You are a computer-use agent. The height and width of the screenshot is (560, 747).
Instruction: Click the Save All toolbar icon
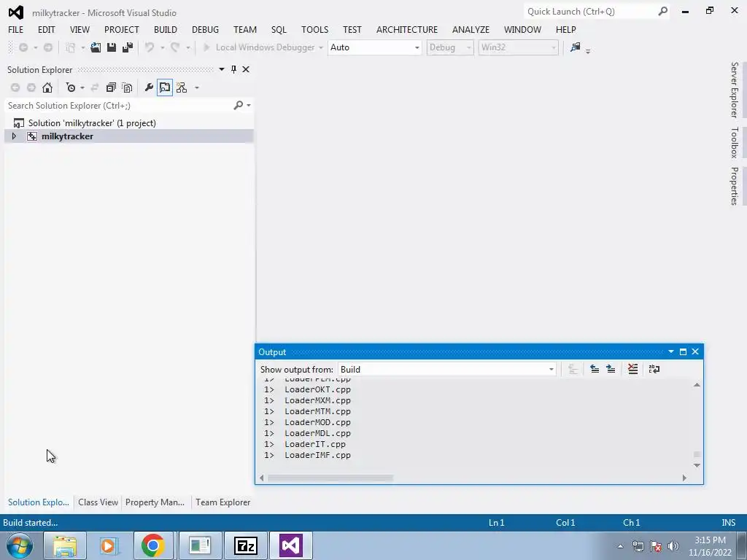[128, 47]
